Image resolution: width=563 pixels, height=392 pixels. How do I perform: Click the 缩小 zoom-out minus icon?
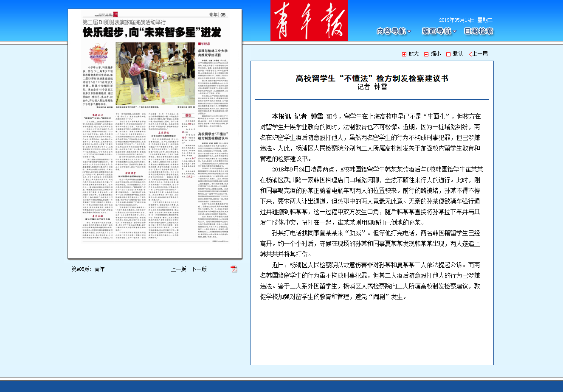[x=425, y=54]
